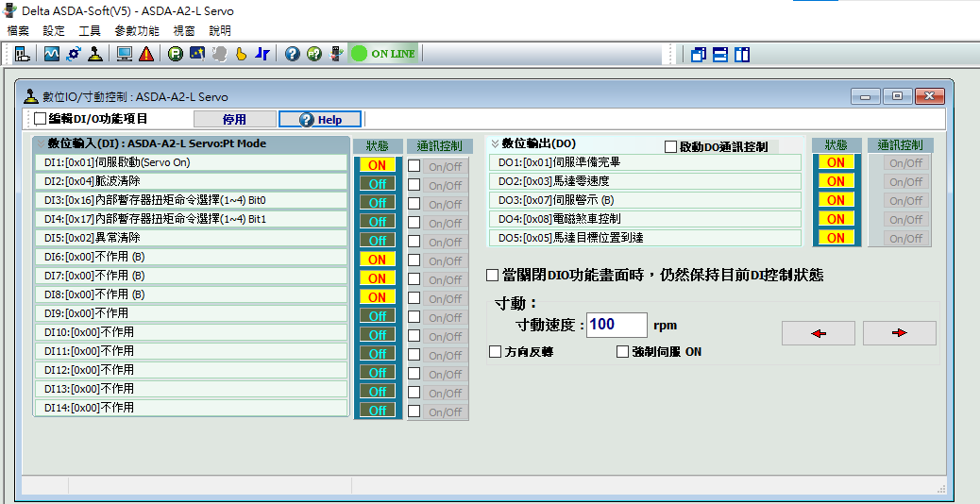Tick the 啟動DO通訊控制 checkbox
This screenshot has height=504, width=980.
click(x=671, y=147)
